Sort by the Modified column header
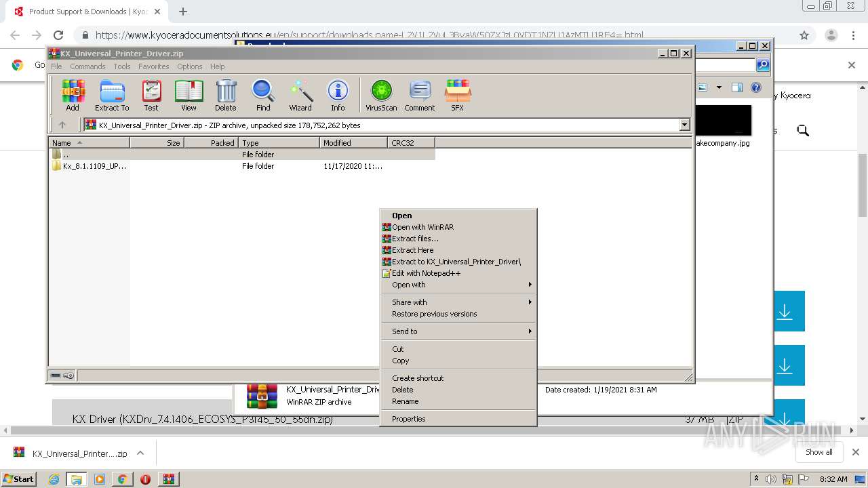Screen dimensions: 868x488 353,142
